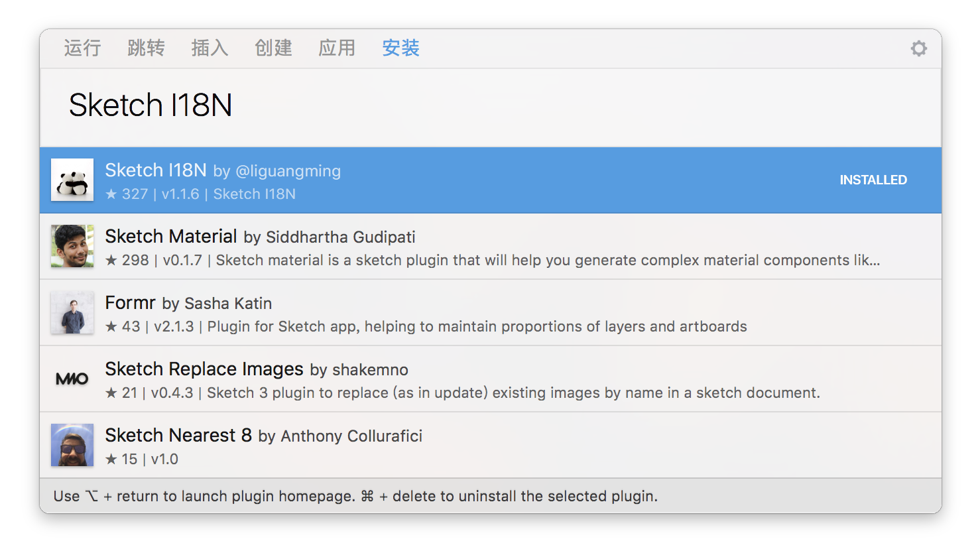Open the settings gear icon

point(918,48)
